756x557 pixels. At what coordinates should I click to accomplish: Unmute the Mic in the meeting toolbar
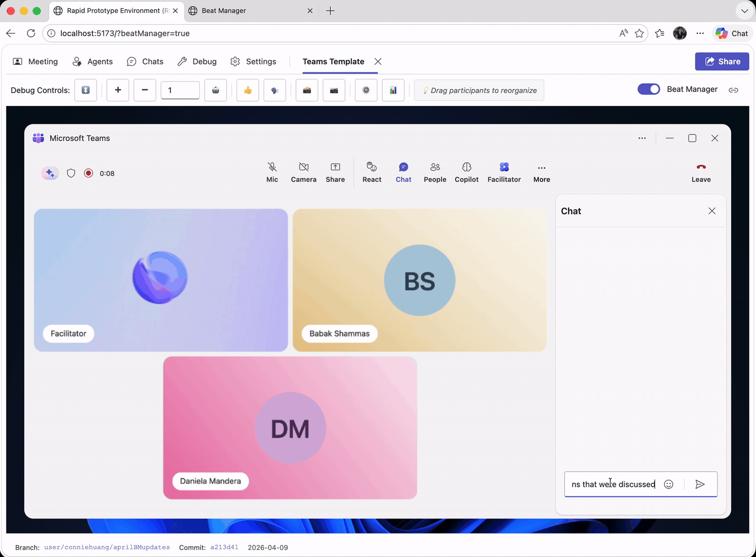coord(272,172)
